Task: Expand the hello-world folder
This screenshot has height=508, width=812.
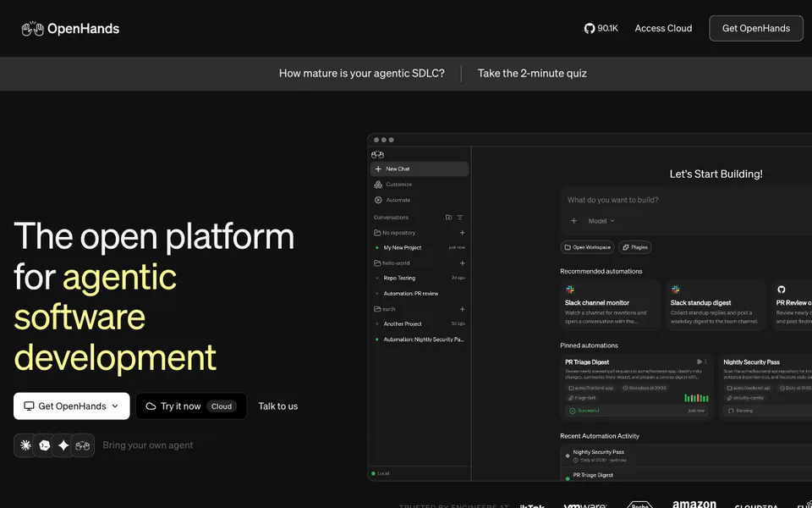Action: coord(392,262)
